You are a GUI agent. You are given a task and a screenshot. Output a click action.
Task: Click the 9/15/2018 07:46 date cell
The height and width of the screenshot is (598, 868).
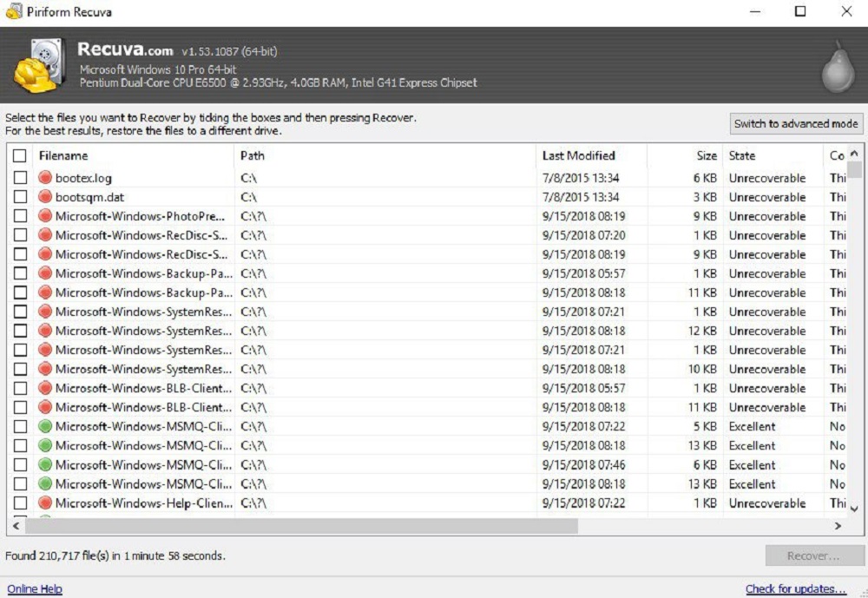coord(583,464)
